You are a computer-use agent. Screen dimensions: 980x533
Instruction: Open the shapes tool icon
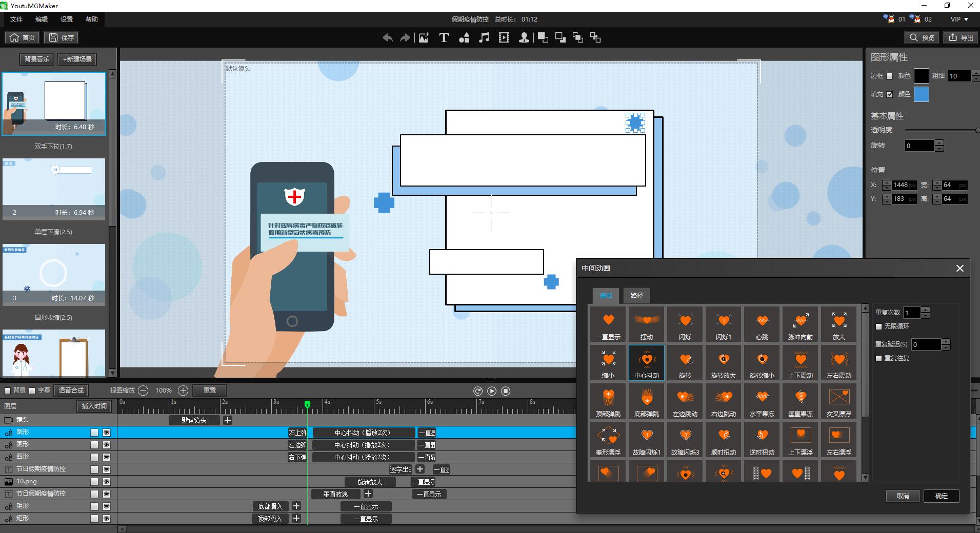(x=464, y=37)
